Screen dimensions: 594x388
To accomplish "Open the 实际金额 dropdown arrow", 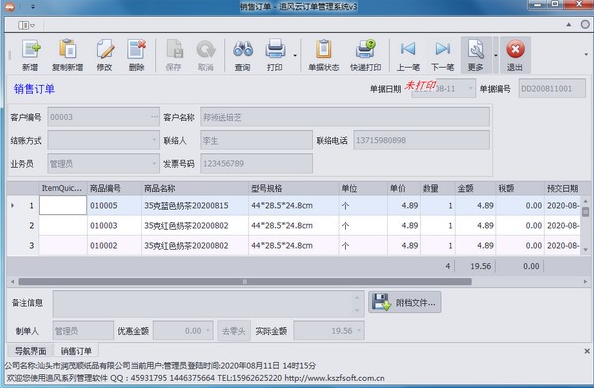I will click(x=359, y=330).
